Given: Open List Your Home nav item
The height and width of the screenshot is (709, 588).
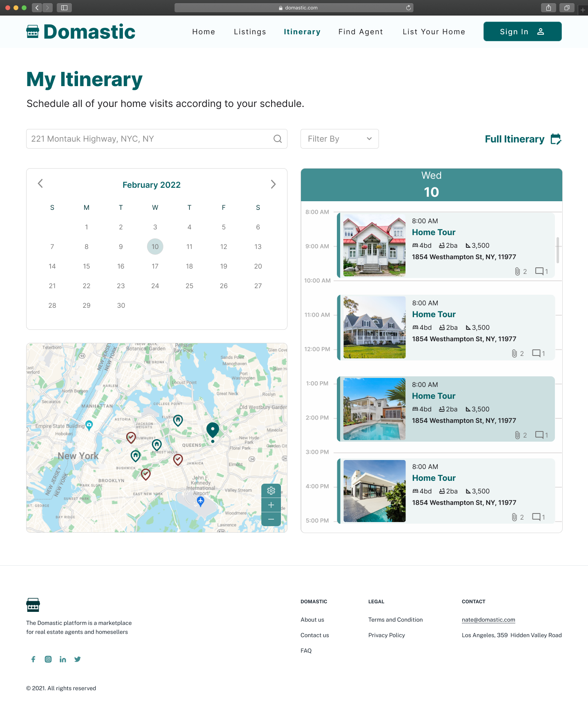Looking at the screenshot, I should 434,32.
